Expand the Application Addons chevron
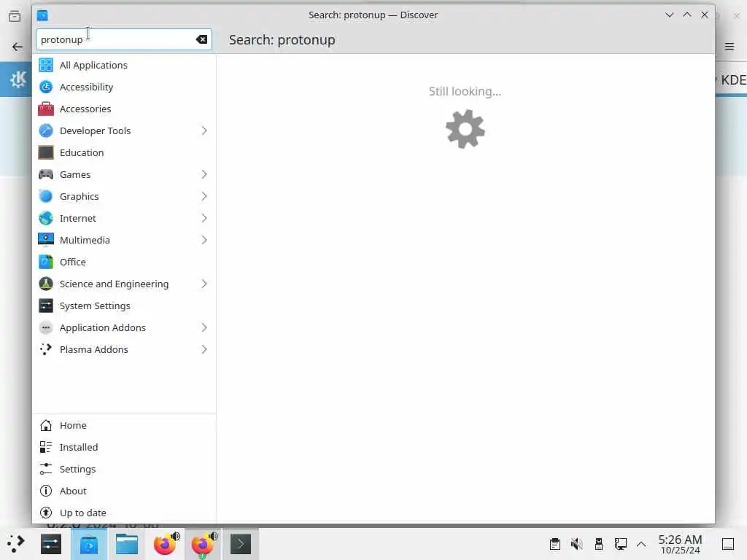 pyautogui.click(x=204, y=328)
